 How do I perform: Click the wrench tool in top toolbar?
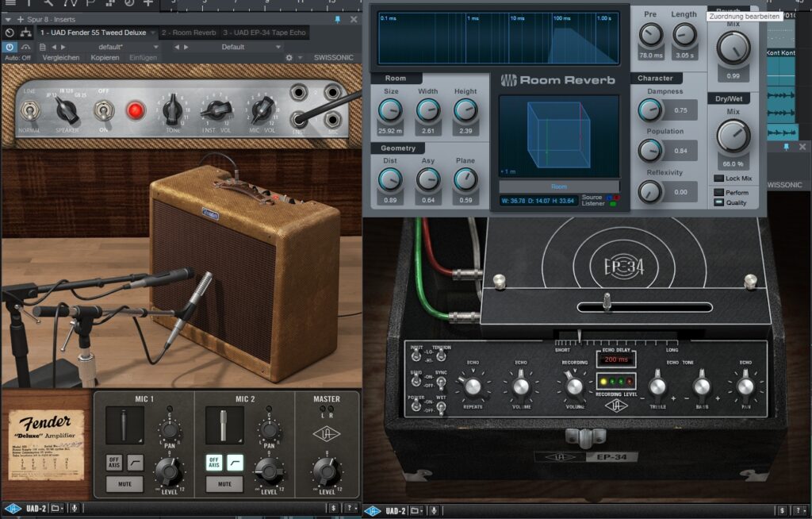tap(48, 2)
